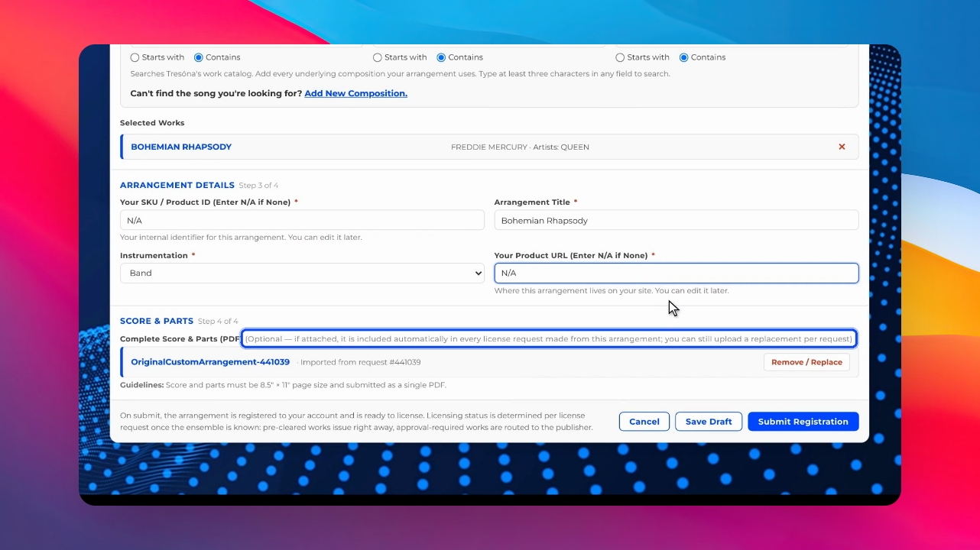Open the Instrumentation dropdown showing Band
Screen dimensions: 980x550
coord(302,273)
